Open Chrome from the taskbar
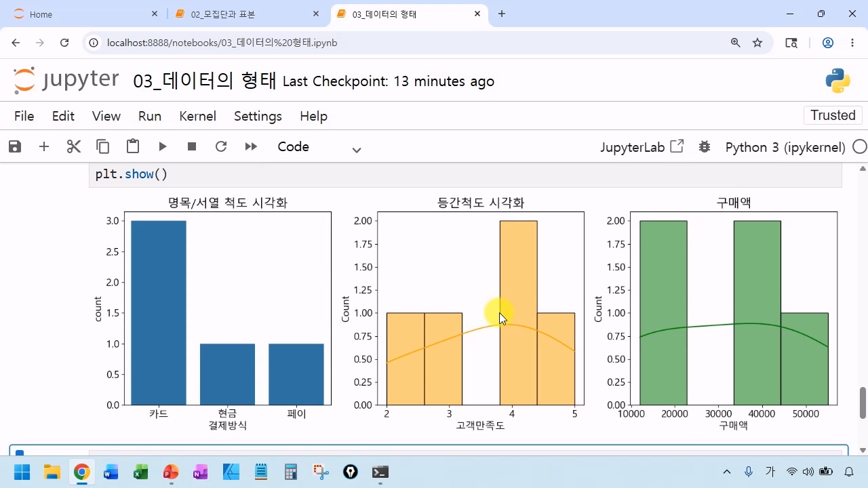The image size is (868, 488). (82, 472)
